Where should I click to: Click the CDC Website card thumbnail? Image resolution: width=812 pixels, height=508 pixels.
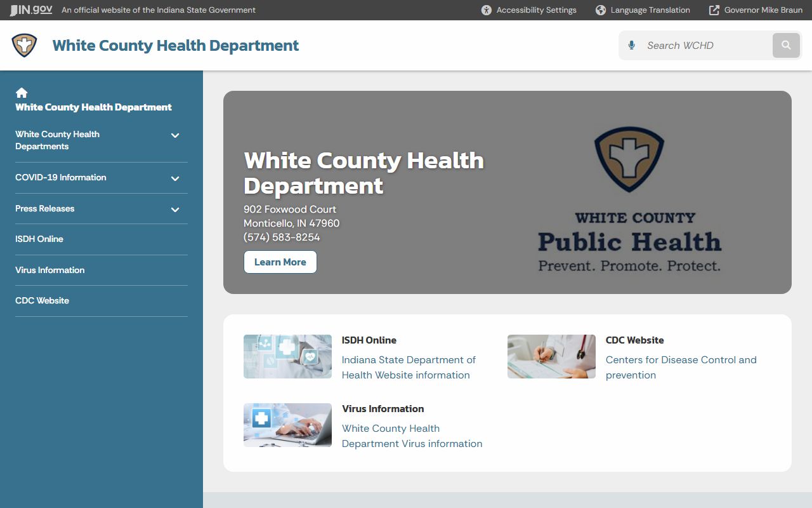pyautogui.click(x=551, y=356)
